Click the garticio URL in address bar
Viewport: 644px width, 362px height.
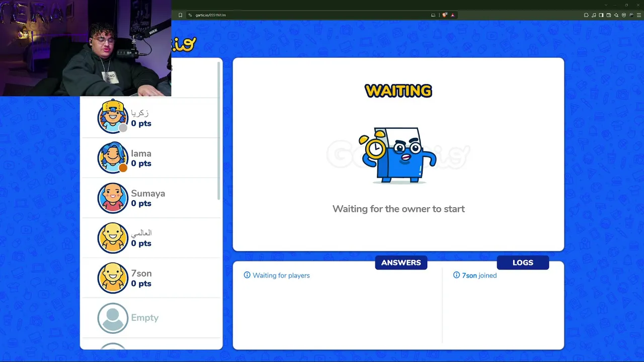point(210,15)
